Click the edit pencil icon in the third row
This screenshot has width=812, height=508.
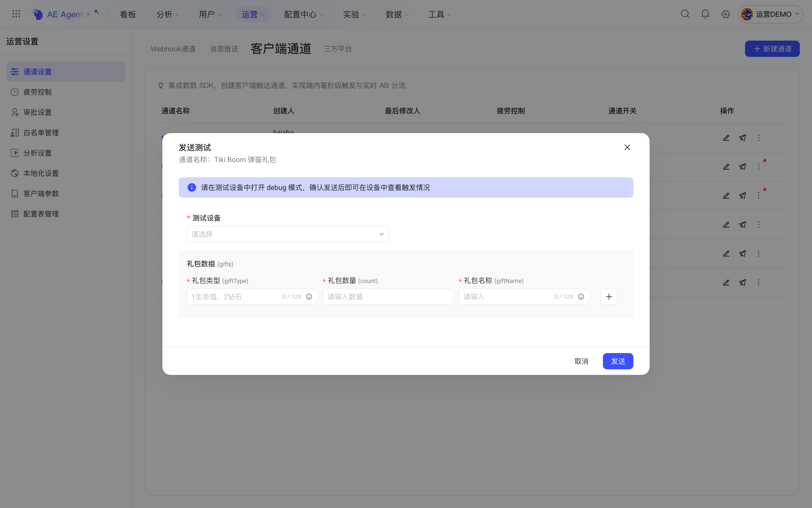tap(726, 196)
